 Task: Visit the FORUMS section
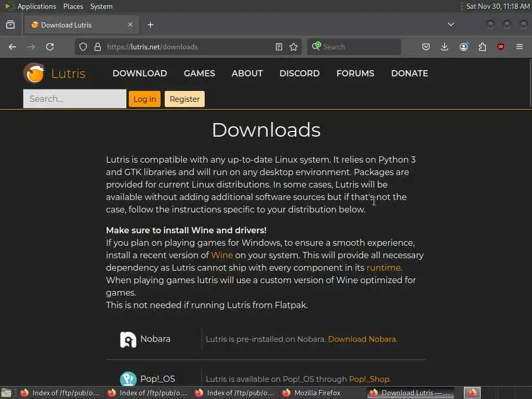tap(355, 73)
